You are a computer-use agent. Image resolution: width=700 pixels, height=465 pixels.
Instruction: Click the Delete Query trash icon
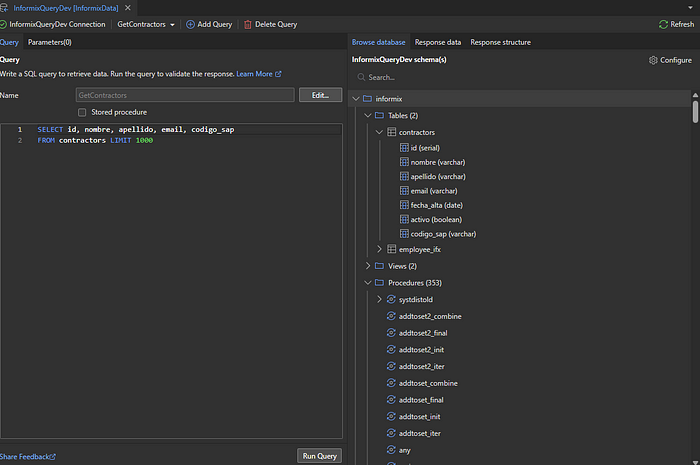point(248,24)
